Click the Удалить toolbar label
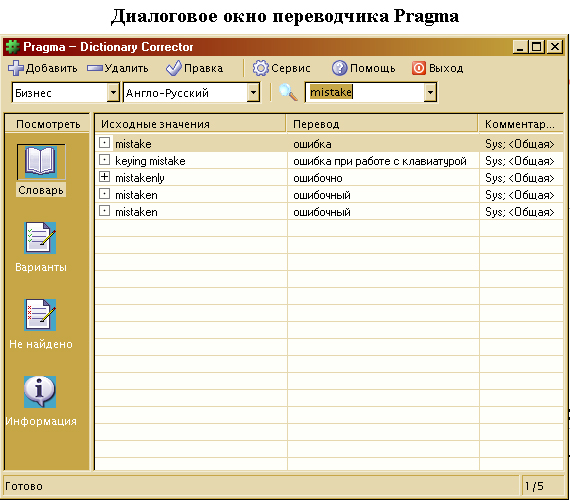 127,68
